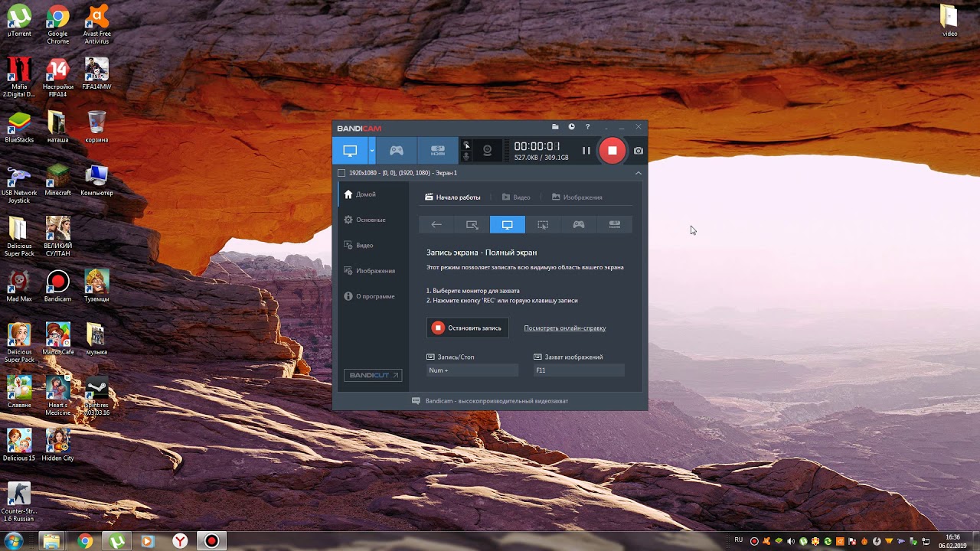Open output folder icon in title bar

[x=555, y=127]
